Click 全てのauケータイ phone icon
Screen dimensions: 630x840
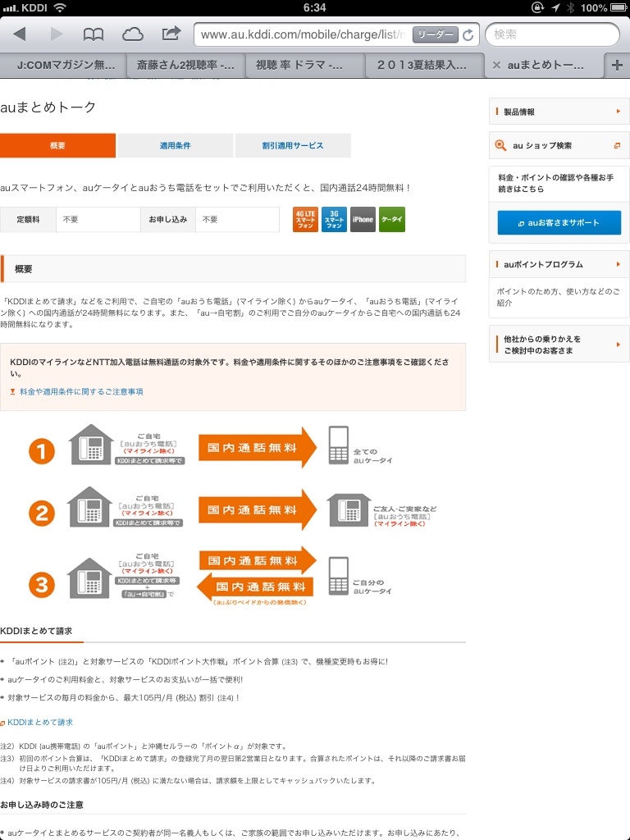click(x=339, y=445)
